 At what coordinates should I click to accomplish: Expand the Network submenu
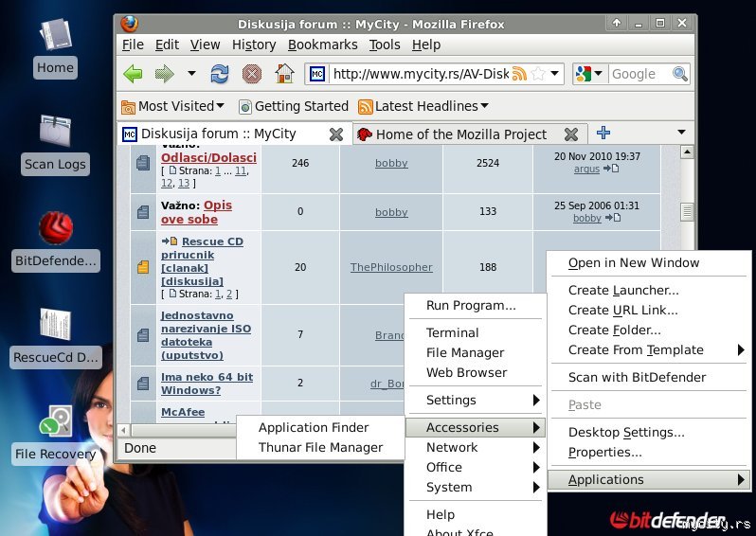tap(476, 447)
